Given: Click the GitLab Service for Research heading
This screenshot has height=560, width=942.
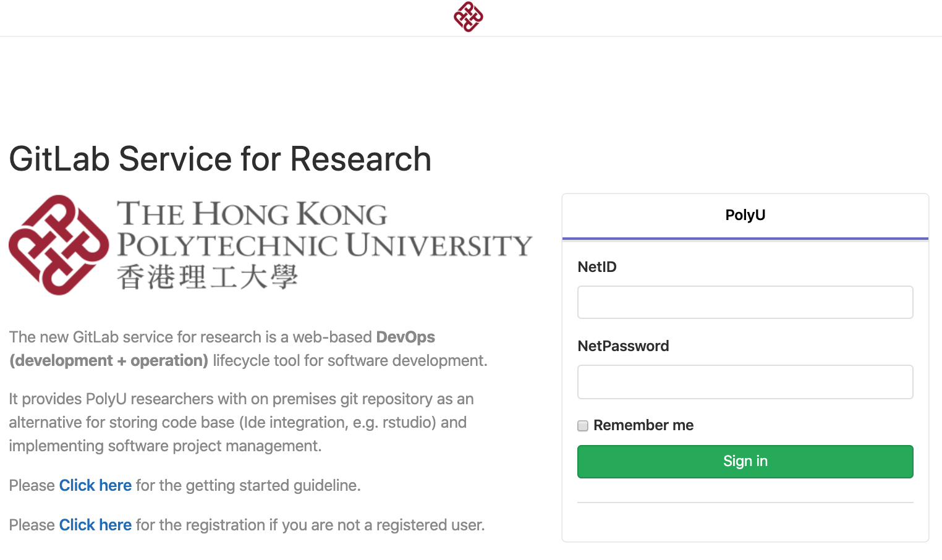Looking at the screenshot, I should pyautogui.click(x=220, y=159).
